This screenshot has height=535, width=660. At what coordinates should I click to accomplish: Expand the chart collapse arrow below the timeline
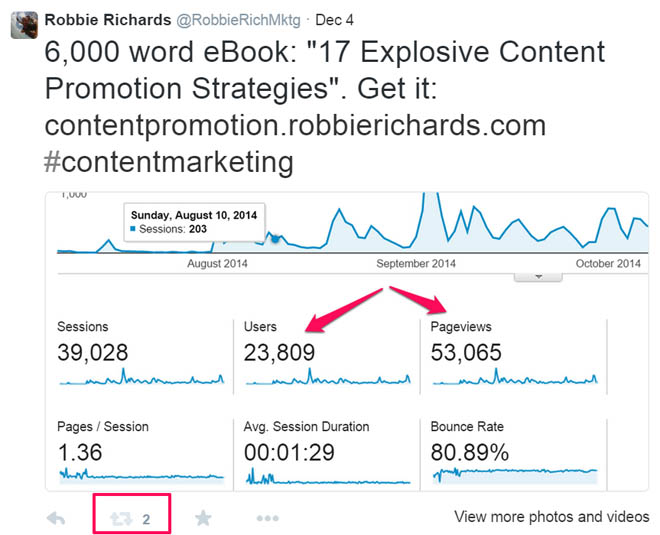point(538,276)
